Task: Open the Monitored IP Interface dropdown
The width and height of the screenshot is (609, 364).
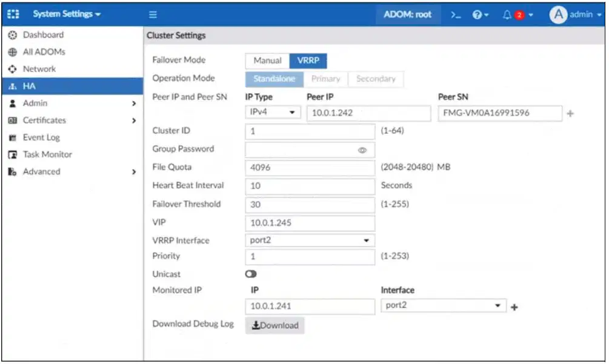Action: (444, 305)
